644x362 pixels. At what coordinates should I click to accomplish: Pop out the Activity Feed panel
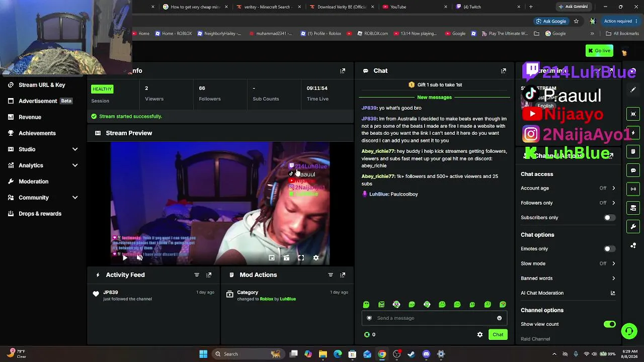[209, 275]
